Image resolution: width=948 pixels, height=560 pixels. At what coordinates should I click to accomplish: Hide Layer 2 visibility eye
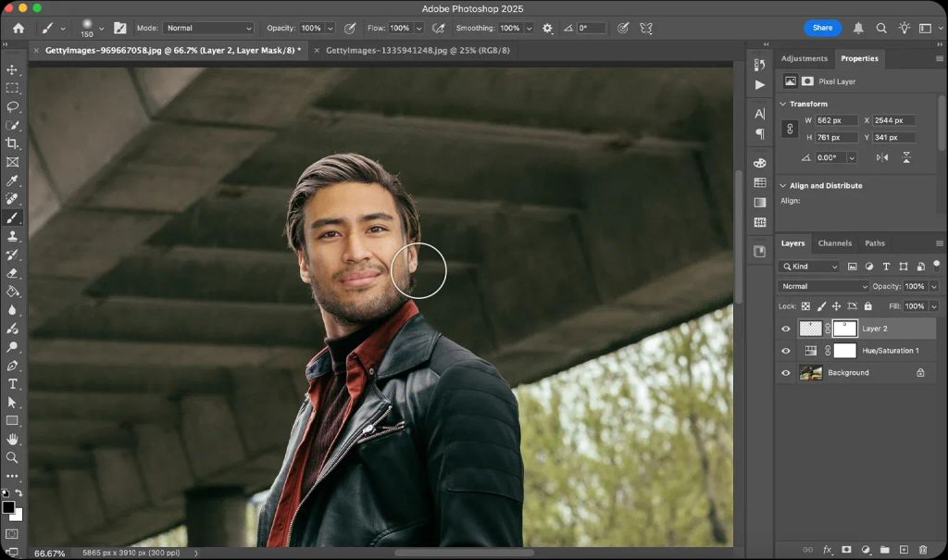point(786,329)
